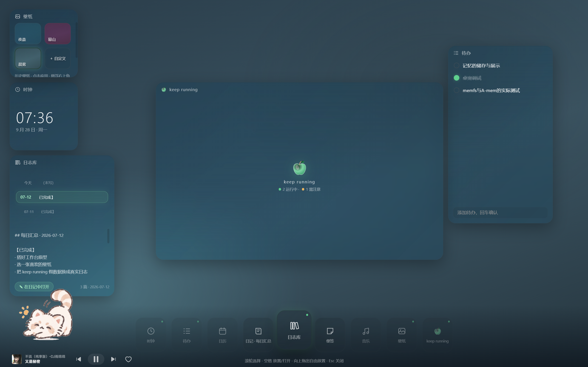Click the album cover thumbnail in music bar
Image resolution: width=588 pixels, height=367 pixels.
click(17, 359)
